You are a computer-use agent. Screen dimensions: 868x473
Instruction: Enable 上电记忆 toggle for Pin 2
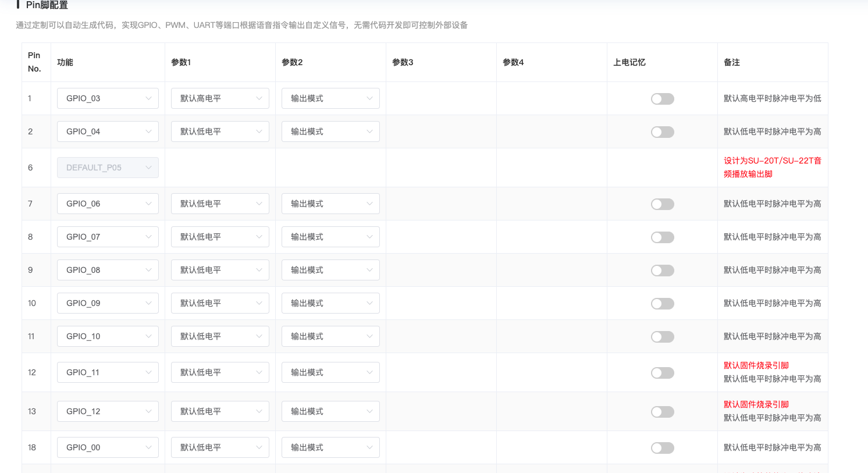(x=662, y=131)
